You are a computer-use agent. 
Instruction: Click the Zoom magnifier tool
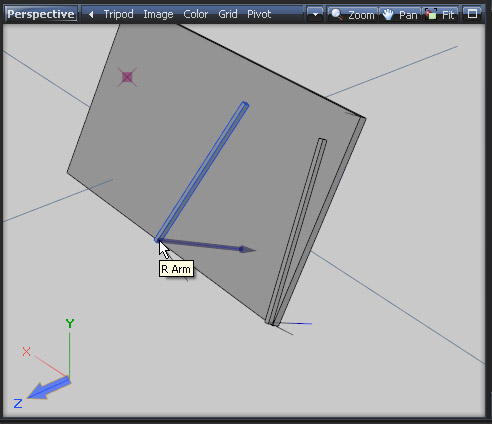pos(353,14)
